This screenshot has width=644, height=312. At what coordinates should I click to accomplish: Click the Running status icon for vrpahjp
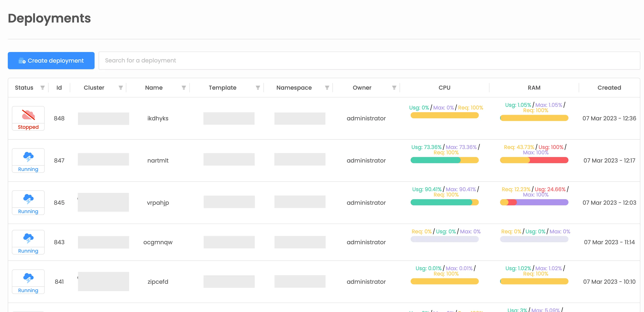[28, 203]
